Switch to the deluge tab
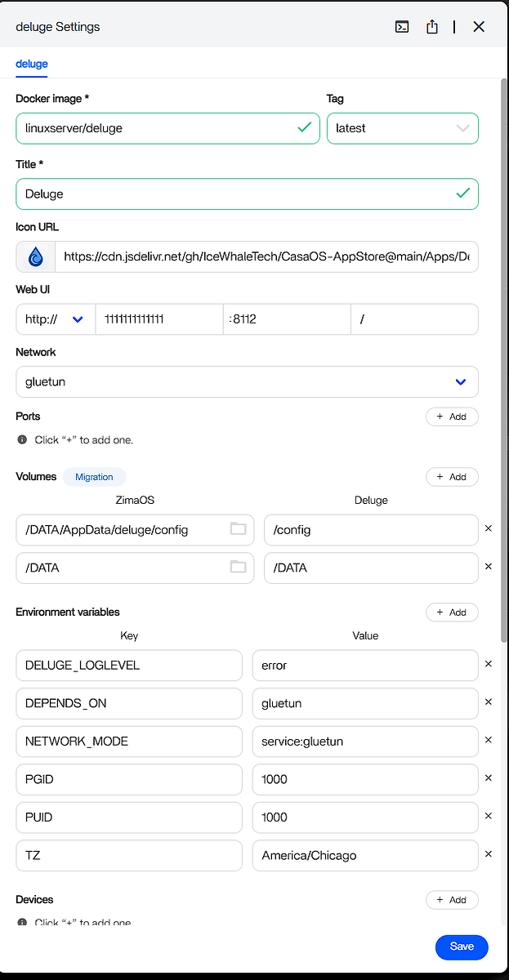The image size is (509, 980). [x=32, y=64]
